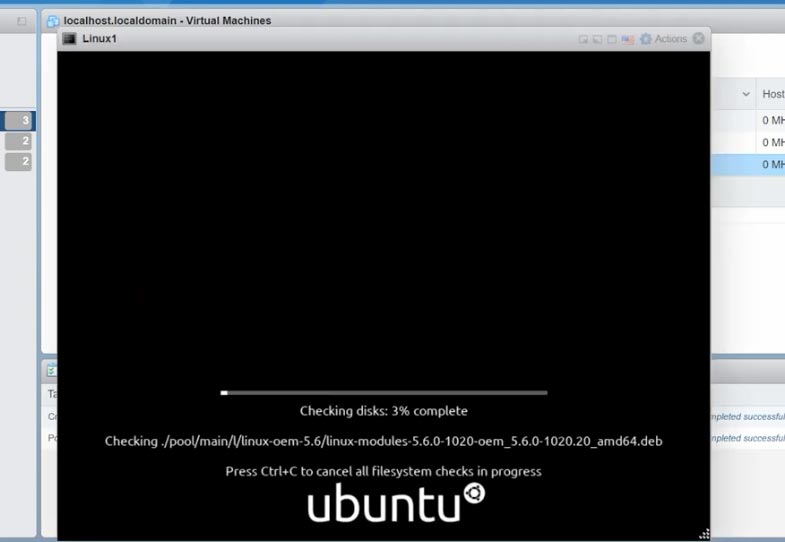Click the Linux1 console title text
785x542 pixels.
(x=99, y=39)
